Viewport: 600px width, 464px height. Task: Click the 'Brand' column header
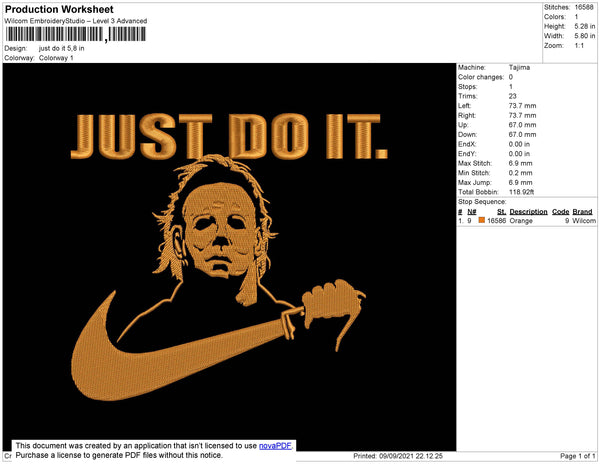(582, 212)
